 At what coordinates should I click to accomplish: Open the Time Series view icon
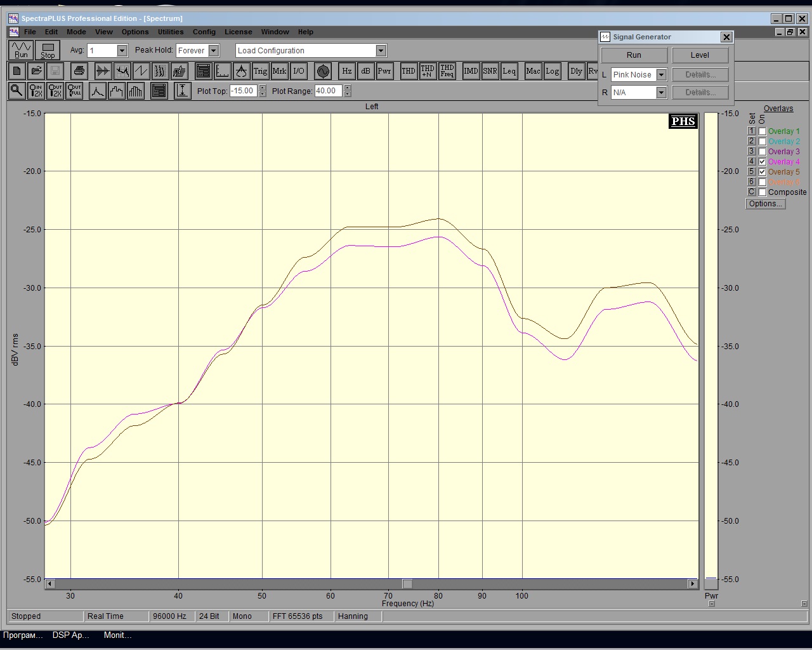(103, 71)
